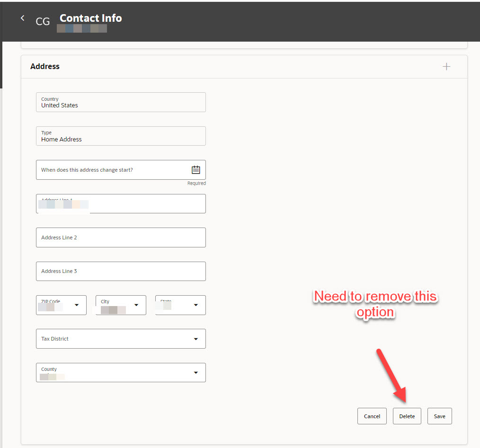Image resolution: width=480 pixels, height=448 pixels.
Task: Click the Cancel button
Action: click(372, 416)
